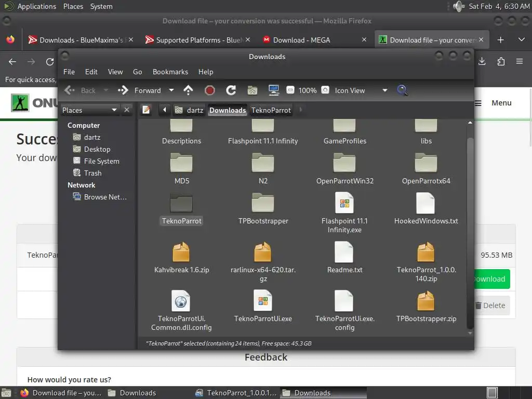Image resolution: width=532 pixels, height=399 pixels.
Task: Select the MD5 folder icon
Action: click(x=181, y=163)
